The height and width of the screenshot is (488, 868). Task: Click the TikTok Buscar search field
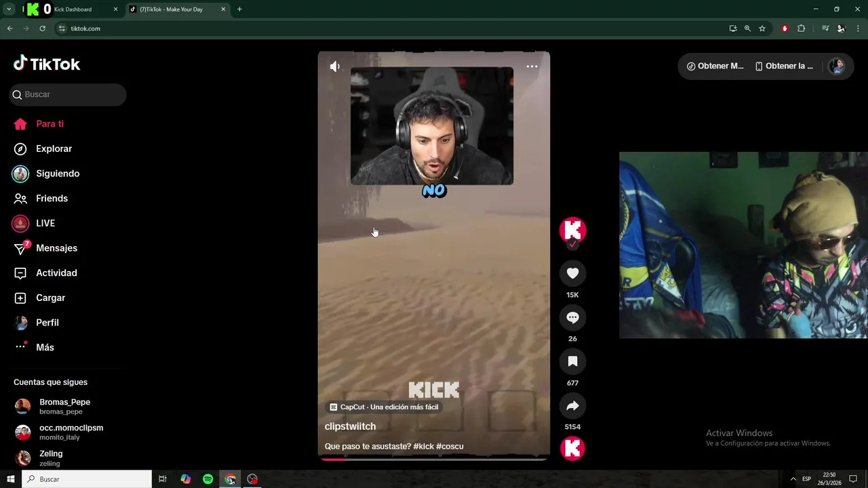pyautogui.click(x=68, y=94)
